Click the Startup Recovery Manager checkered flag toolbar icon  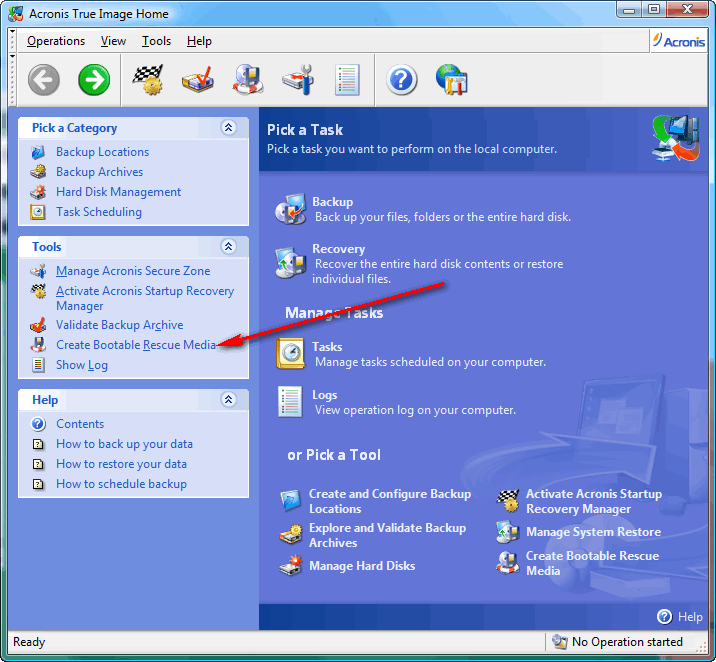click(x=148, y=80)
